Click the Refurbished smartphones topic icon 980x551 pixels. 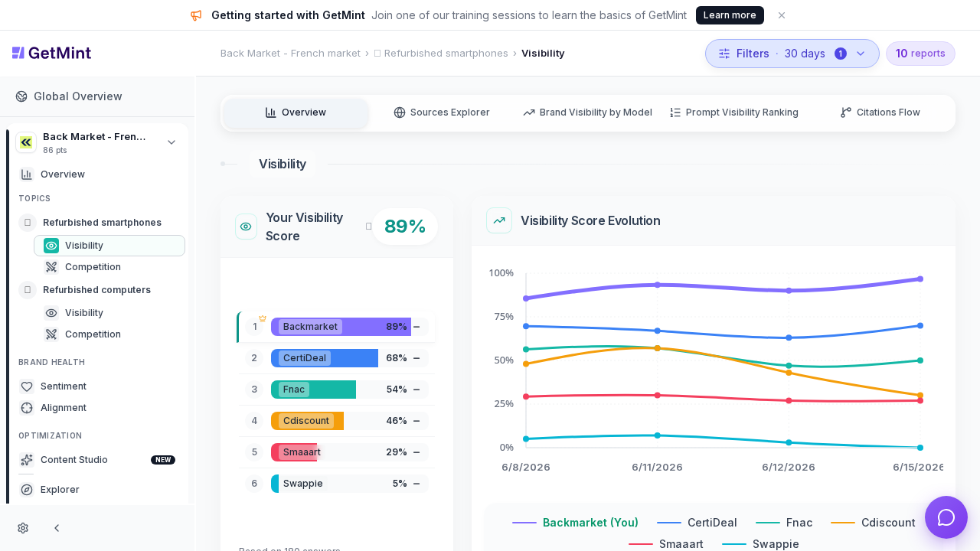(28, 223)
